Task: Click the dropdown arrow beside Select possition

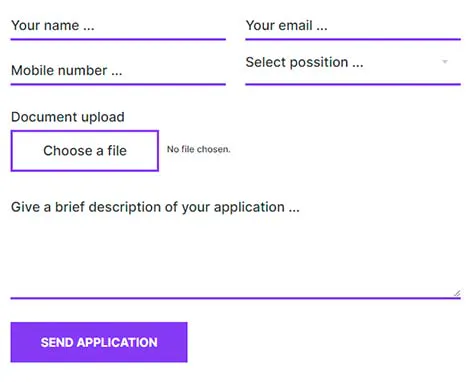Action: pos(444,62)
